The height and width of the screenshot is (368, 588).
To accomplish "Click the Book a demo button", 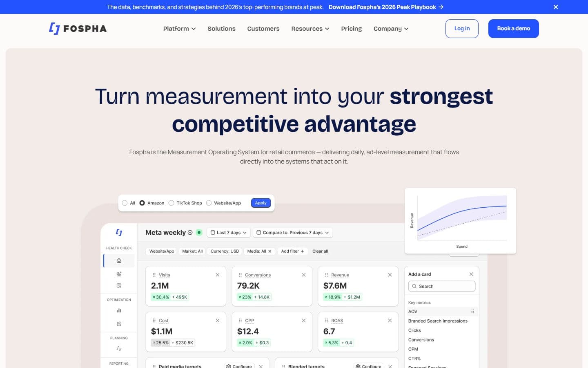I will click(513, 29).
